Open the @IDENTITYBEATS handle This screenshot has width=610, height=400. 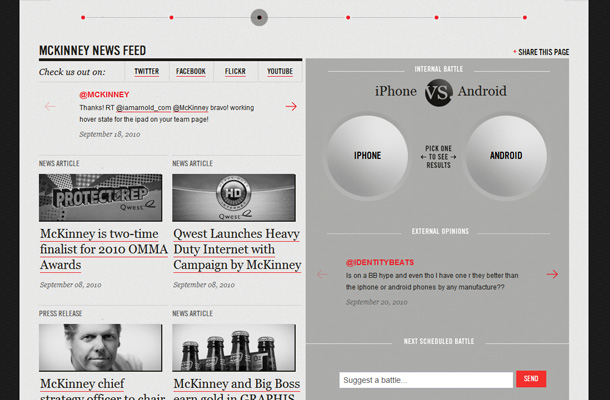(380, 263)
